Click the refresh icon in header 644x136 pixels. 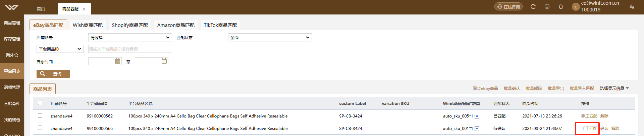(533, 7)
